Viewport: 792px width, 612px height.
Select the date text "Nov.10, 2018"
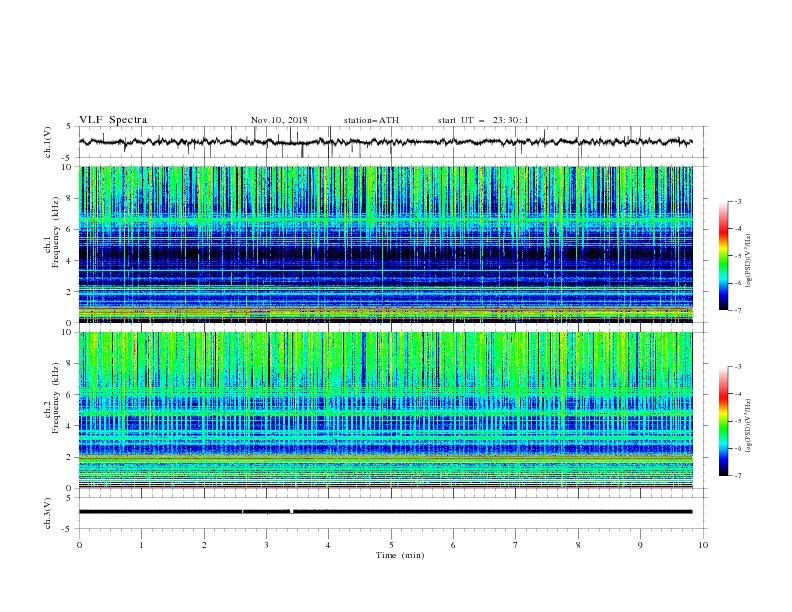(279, 120)
